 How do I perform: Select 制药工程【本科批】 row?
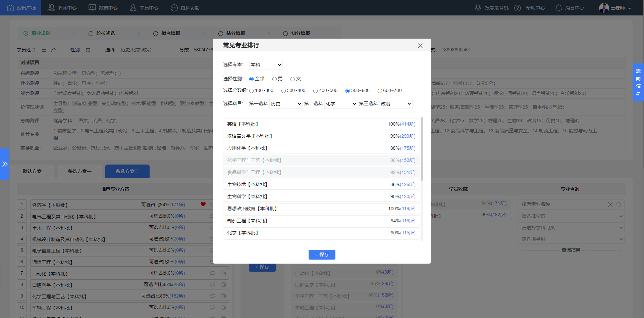click(321, 221)
